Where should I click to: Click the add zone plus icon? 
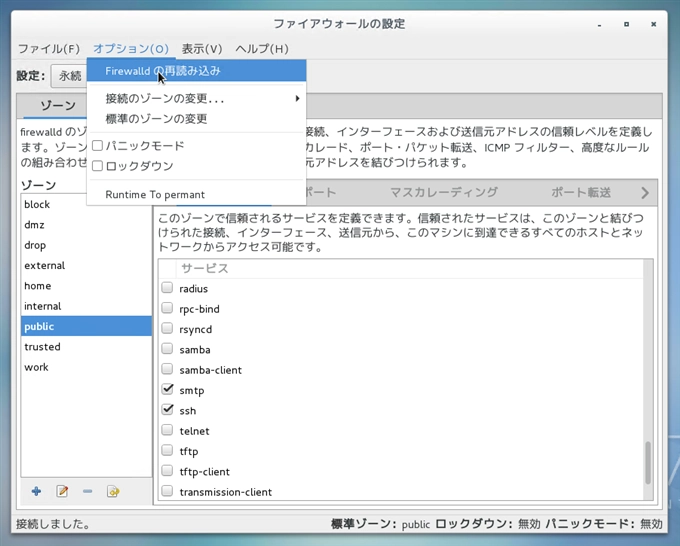point(36,491)
